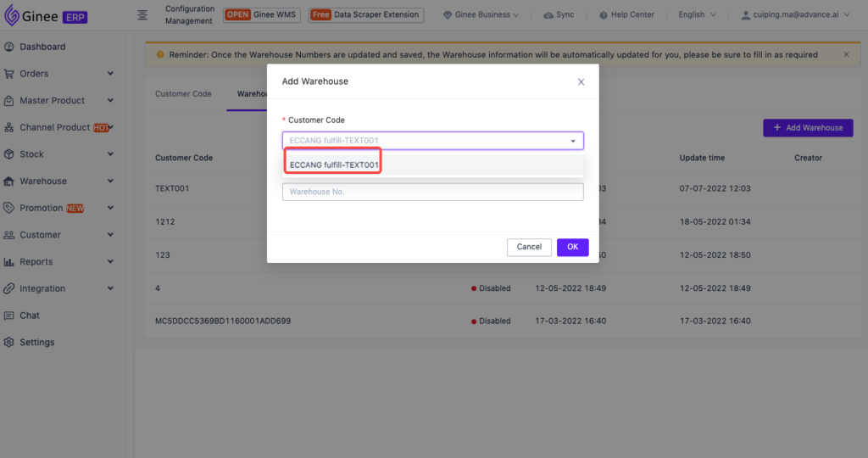Click customer code TEXT001 cell
This screenshot has height=458, width=868.
click(x=172, y=188)
